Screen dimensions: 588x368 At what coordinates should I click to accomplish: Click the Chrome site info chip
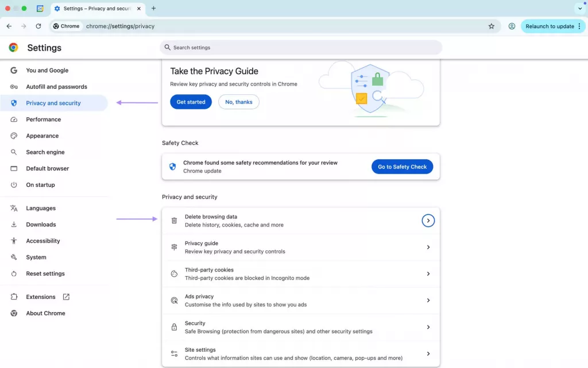(67, 26)
